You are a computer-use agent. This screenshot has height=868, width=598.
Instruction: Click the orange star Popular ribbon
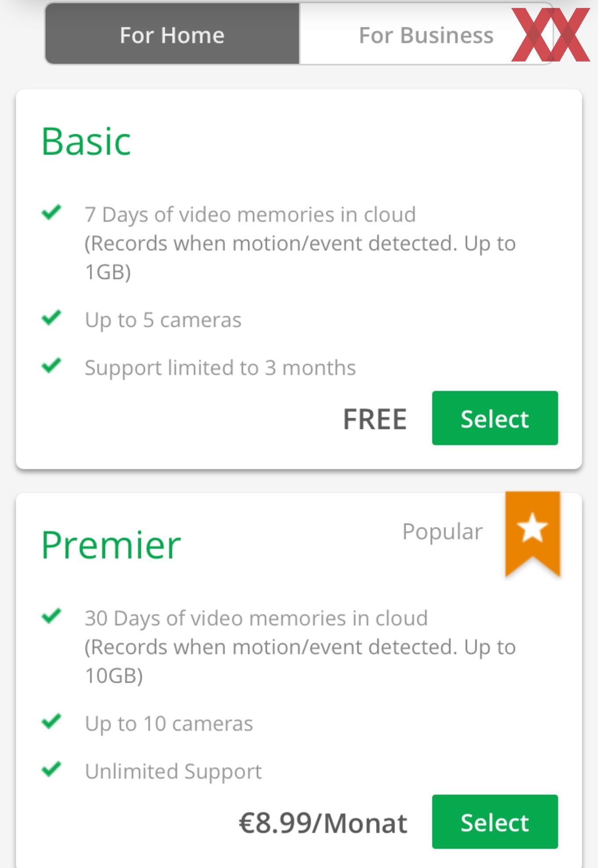532,534
